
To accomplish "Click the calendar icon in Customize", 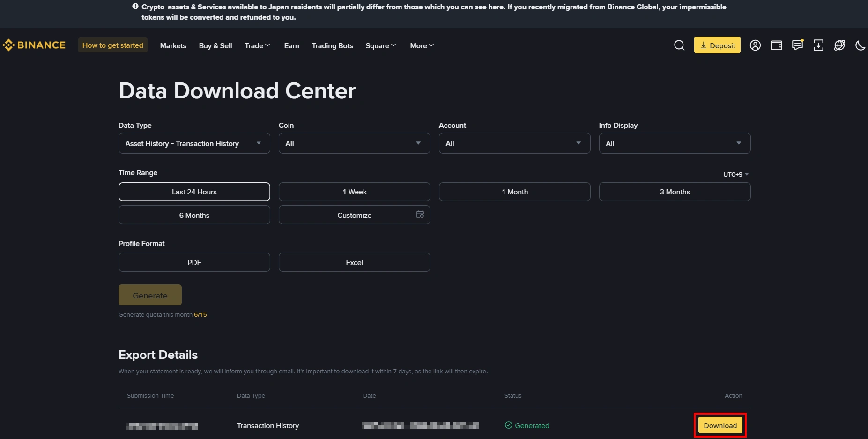I will (x=420, y=215).
